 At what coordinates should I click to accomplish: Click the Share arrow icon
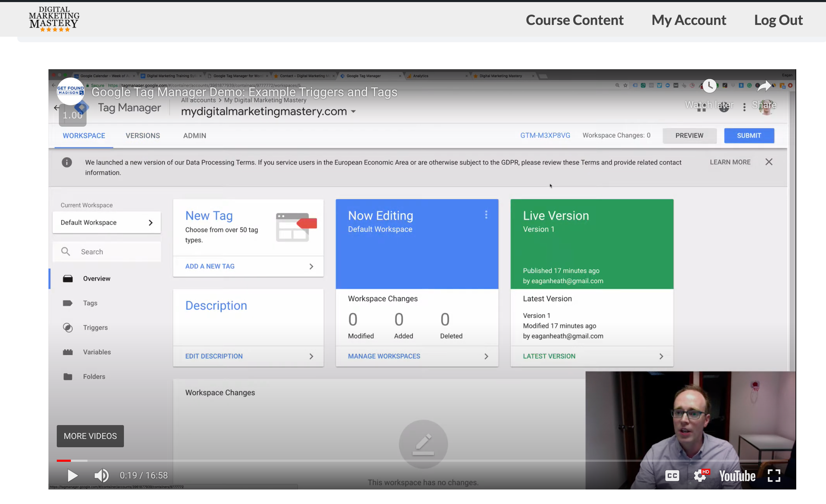click(764, 86)
